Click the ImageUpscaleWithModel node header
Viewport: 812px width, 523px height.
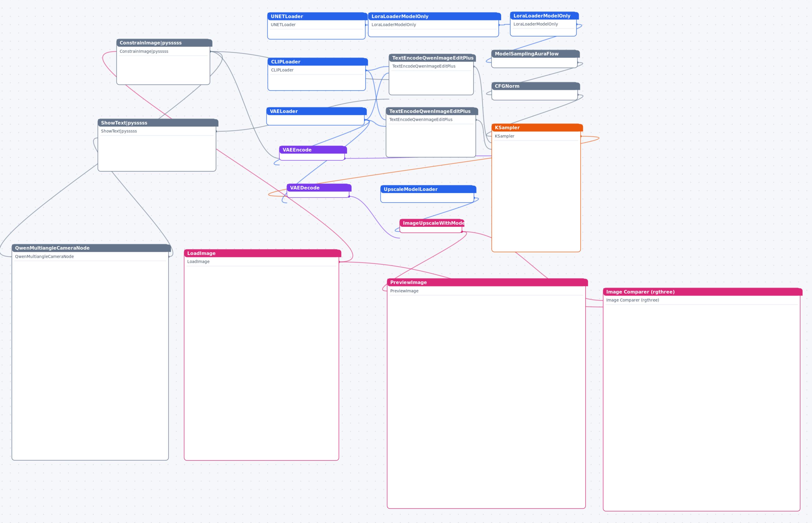(x=432, y=223)
